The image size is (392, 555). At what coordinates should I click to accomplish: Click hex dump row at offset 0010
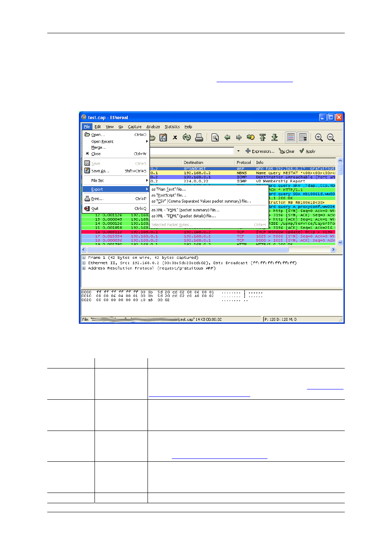coord(172,296)
